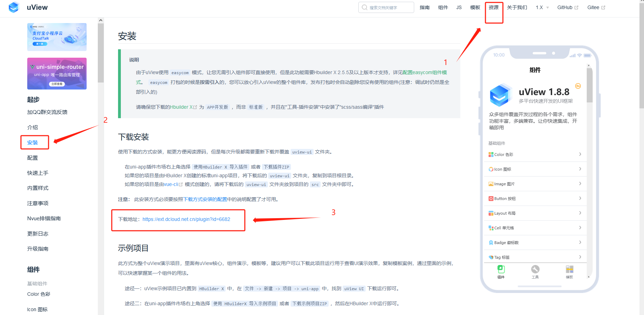
Task: Click the Badge 徽标数 icon in the phone list
Action: pos(491,243)
